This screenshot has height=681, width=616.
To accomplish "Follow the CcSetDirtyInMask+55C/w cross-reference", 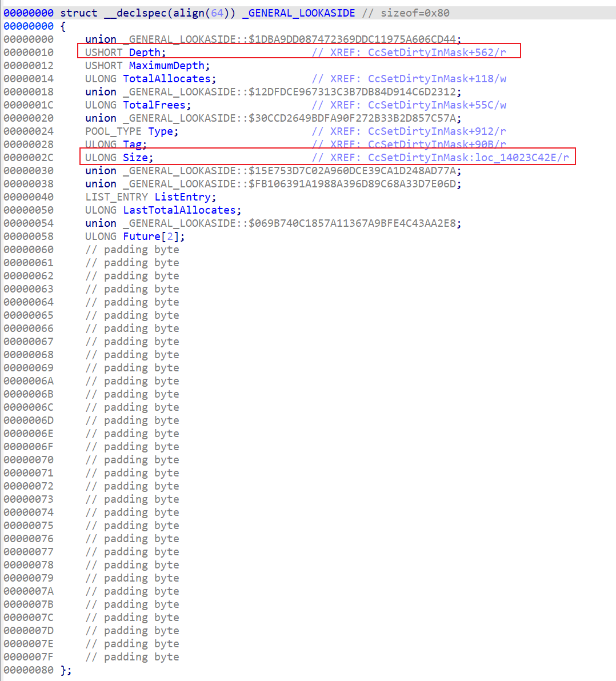I will pyautogui.click(x=437, y=105).
